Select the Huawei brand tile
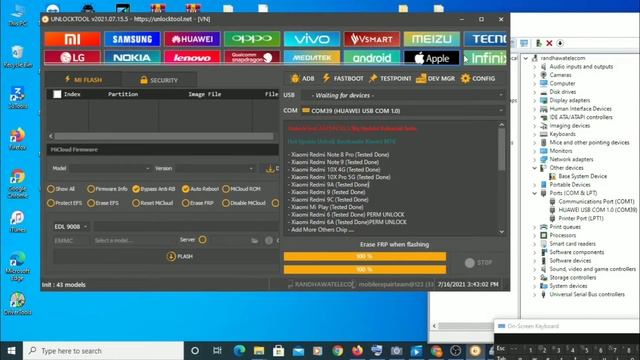This screenshot has width=640, height=360. [192, 39]
